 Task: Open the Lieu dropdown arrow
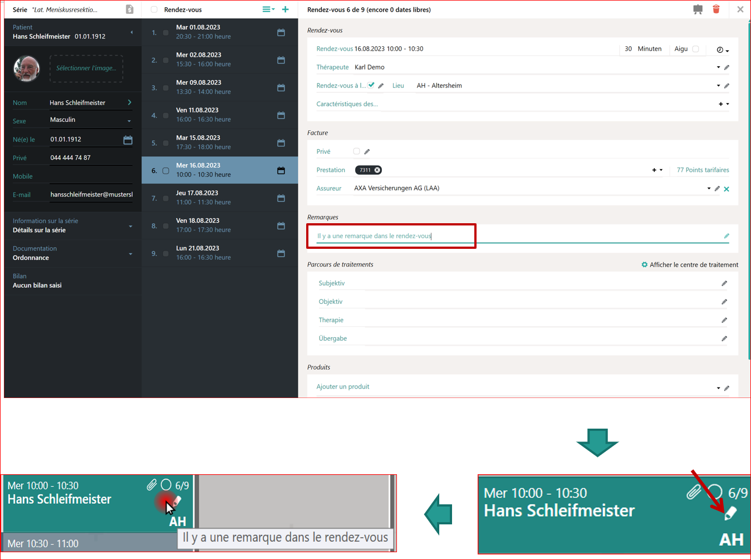718,86
